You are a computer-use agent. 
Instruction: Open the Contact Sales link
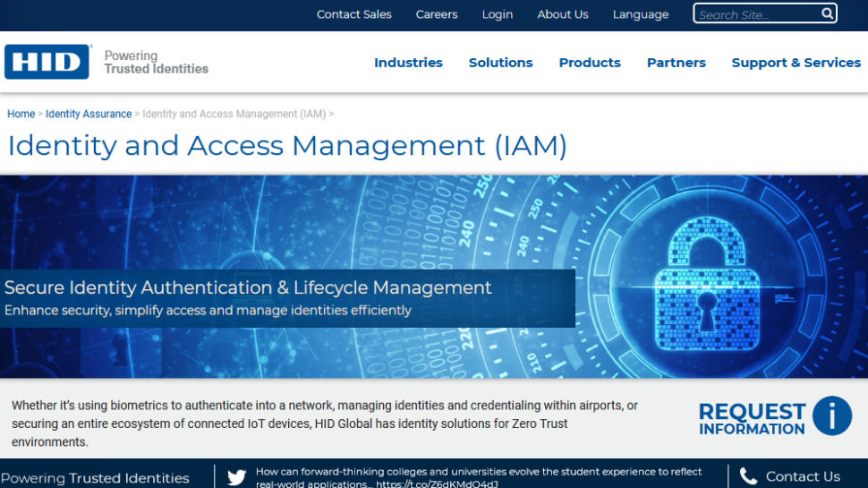pyautogui.click(x=353, y=14)
